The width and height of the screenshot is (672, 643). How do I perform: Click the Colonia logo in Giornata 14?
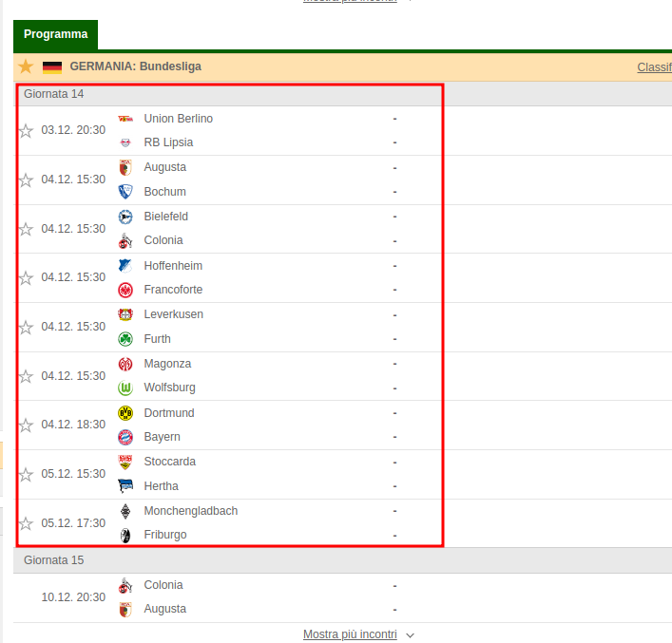[125, 240]
